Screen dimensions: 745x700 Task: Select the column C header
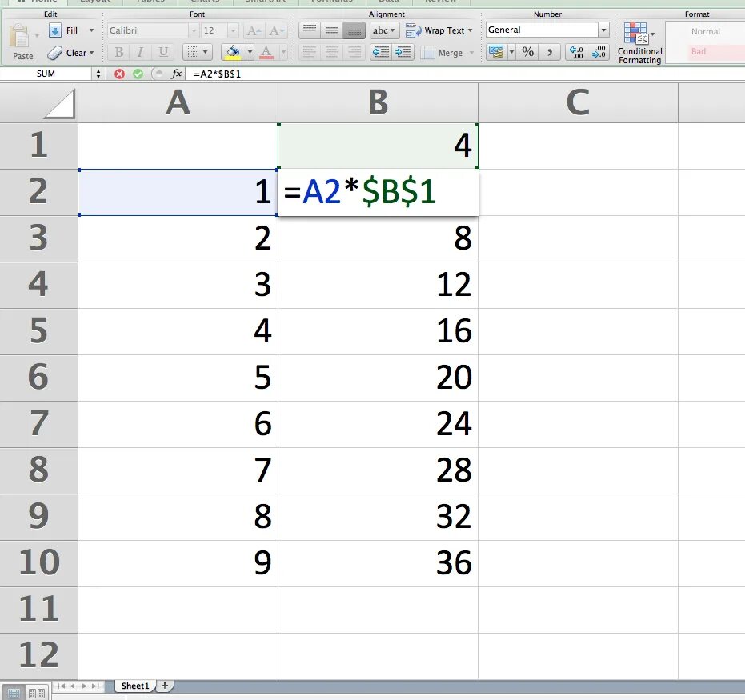pyautogui.click(x=579, y=102)
